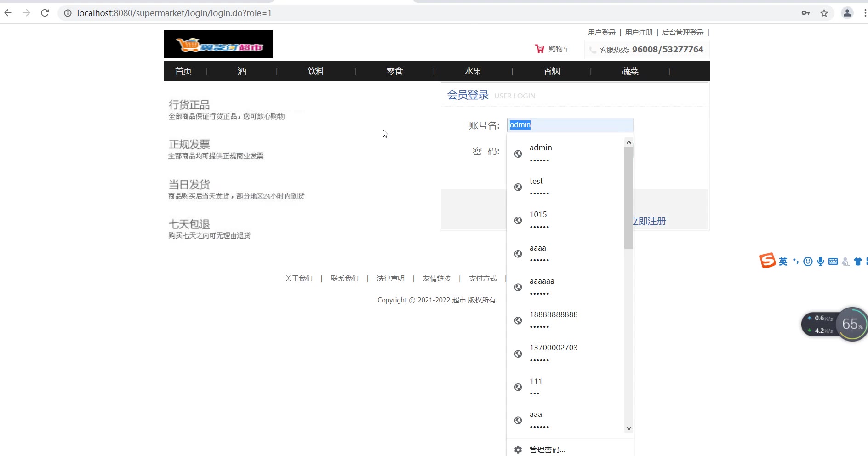Viewport: 868px width, 456px height.
Task: Open the 零食 category
Action: coord(394,71)
